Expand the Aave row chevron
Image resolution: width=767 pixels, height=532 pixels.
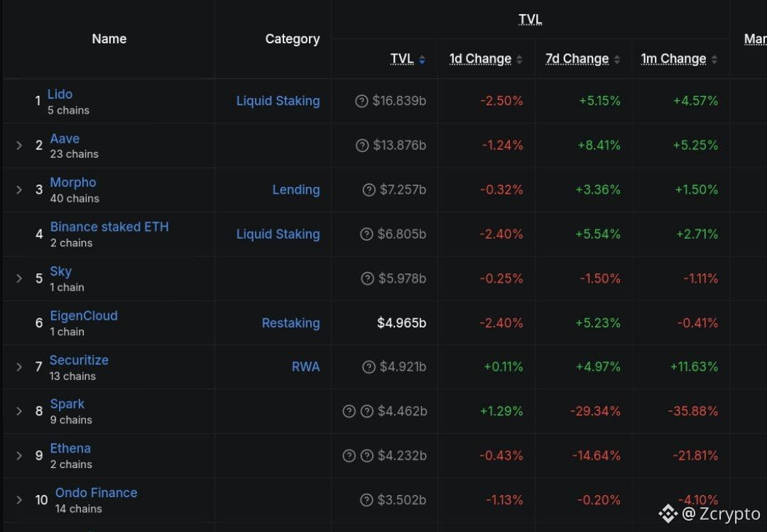click(x=19, y=146)
